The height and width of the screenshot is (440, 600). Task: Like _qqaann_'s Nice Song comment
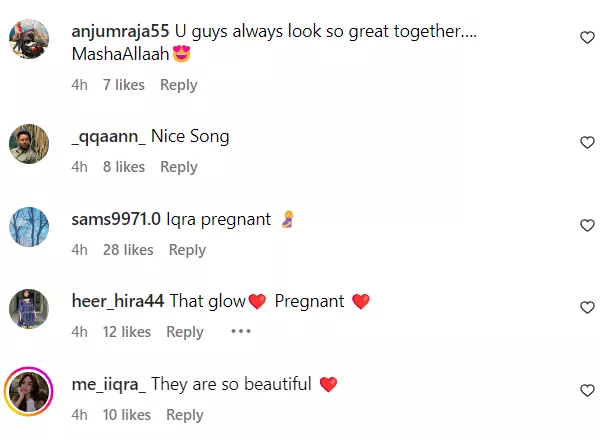coord(587,143)
